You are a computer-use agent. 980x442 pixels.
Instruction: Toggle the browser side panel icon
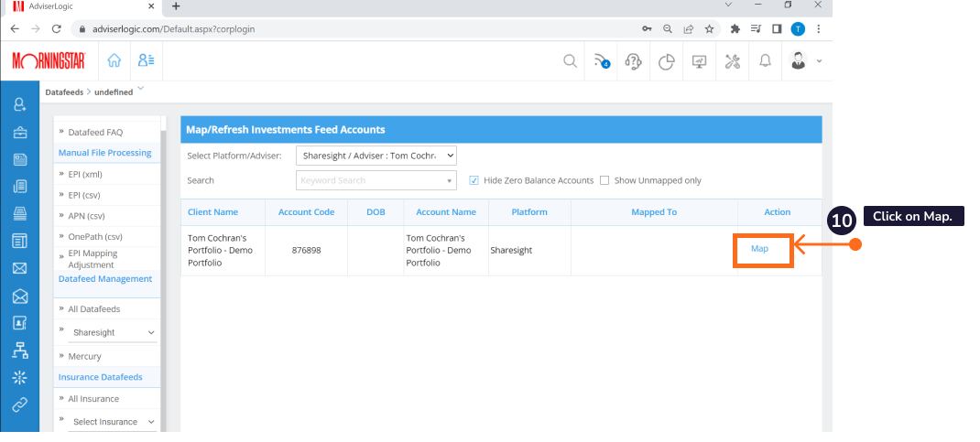[x=777, y=28]
